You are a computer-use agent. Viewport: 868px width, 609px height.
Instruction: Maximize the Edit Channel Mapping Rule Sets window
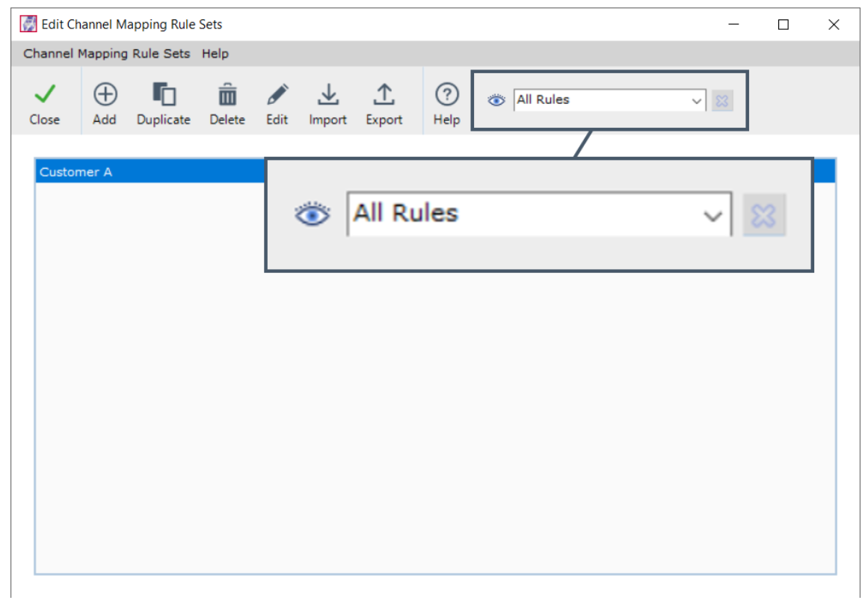(783, 25)
